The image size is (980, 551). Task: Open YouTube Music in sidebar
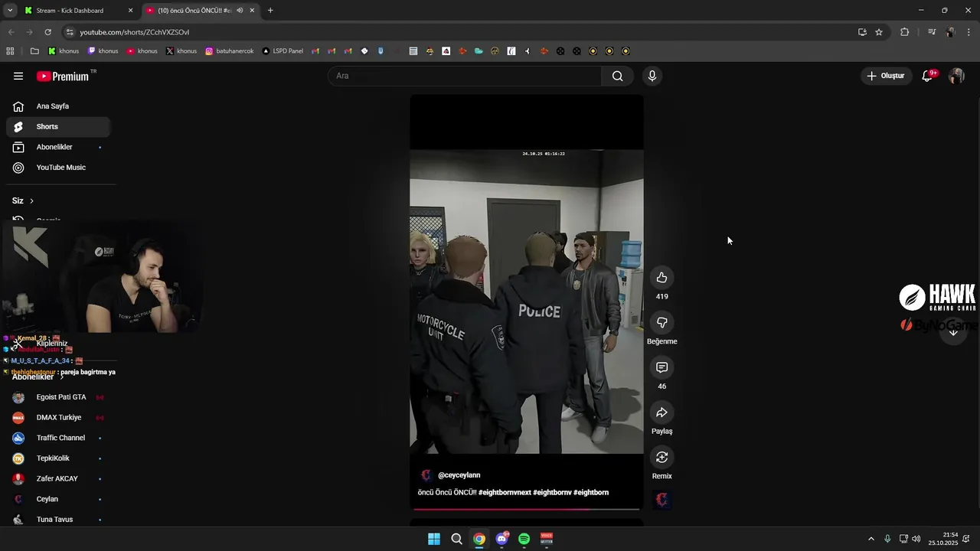(x=58, y=168)
